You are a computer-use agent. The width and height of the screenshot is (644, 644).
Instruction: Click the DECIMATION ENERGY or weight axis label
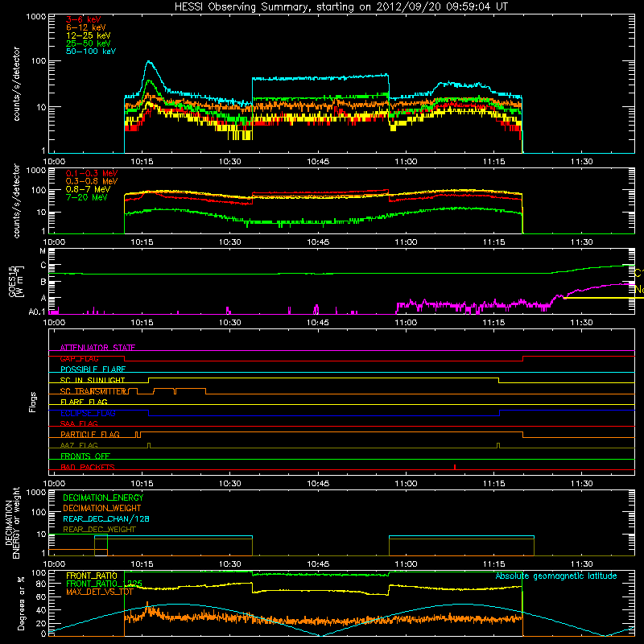(x=12, y=523)
